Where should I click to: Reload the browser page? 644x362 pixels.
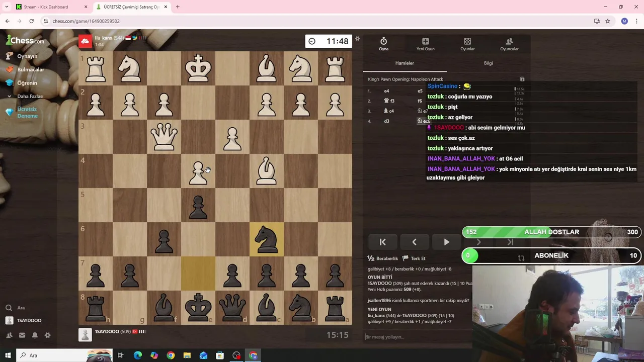point(31,21)
